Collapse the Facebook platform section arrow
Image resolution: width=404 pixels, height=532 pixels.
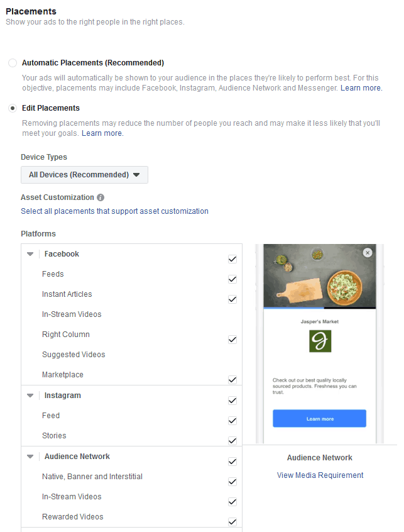tap(30, 254)
